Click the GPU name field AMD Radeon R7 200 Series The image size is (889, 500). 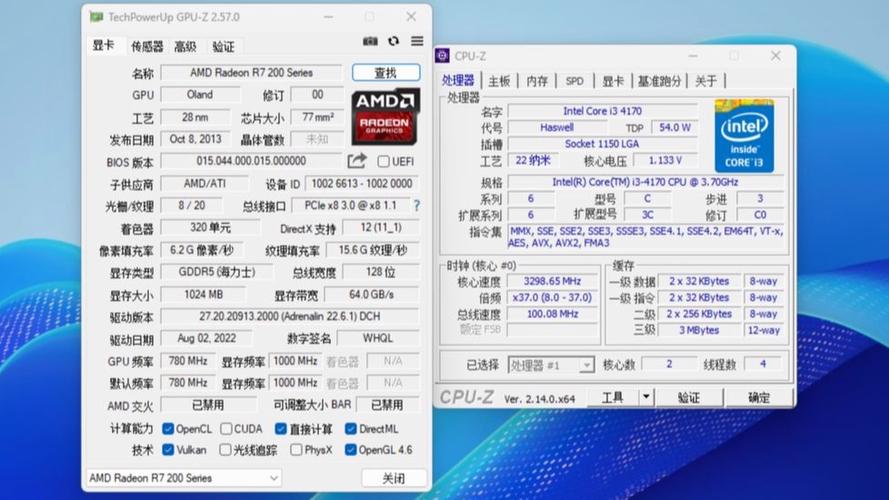coord(252,73)
